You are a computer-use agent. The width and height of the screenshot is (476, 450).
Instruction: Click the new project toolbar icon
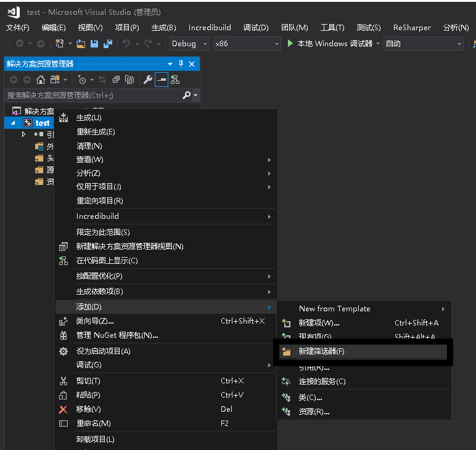coord(60,44)
